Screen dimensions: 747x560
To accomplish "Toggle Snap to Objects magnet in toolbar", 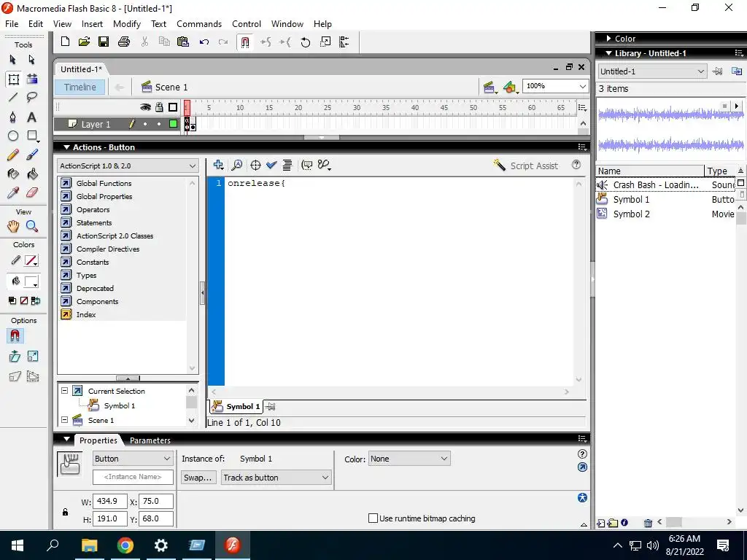I will point(245,42).
